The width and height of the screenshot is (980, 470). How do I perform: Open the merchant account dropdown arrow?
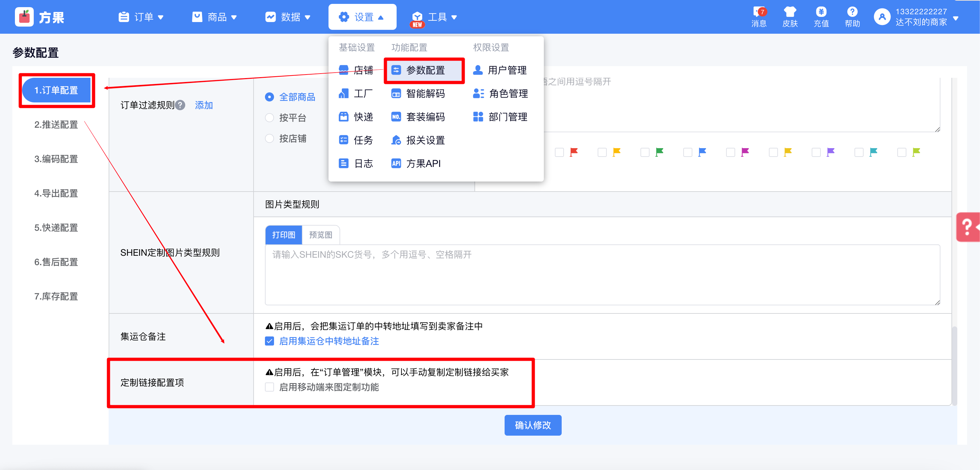point(956,18)
